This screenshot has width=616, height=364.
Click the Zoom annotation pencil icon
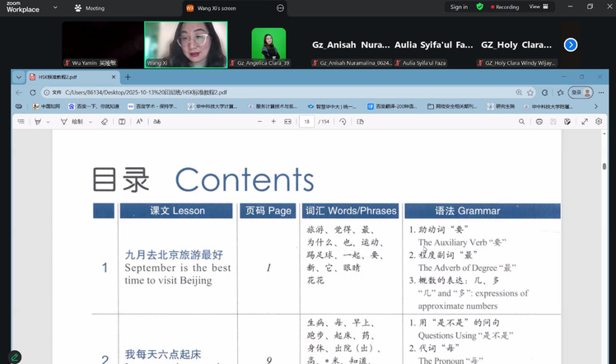click(x=14, y=357)
